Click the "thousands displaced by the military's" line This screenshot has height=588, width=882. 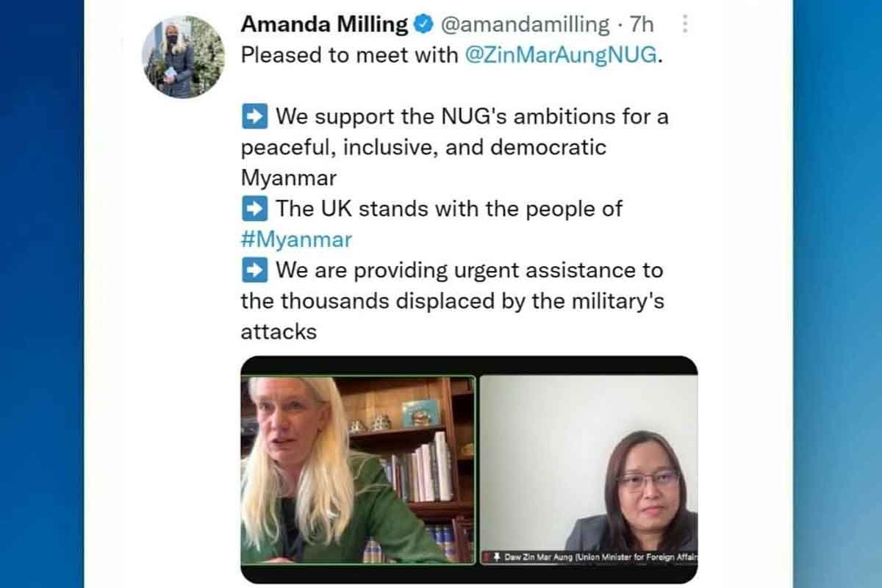click(470, 301)
